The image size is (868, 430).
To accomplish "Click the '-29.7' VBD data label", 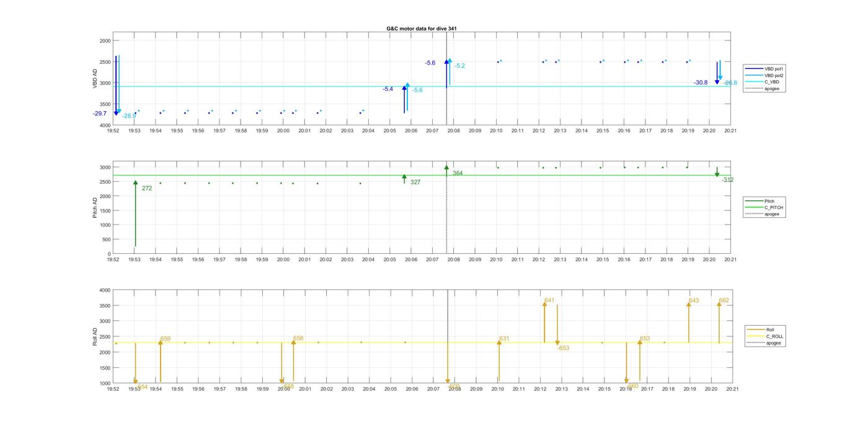I will pos(100,114).
